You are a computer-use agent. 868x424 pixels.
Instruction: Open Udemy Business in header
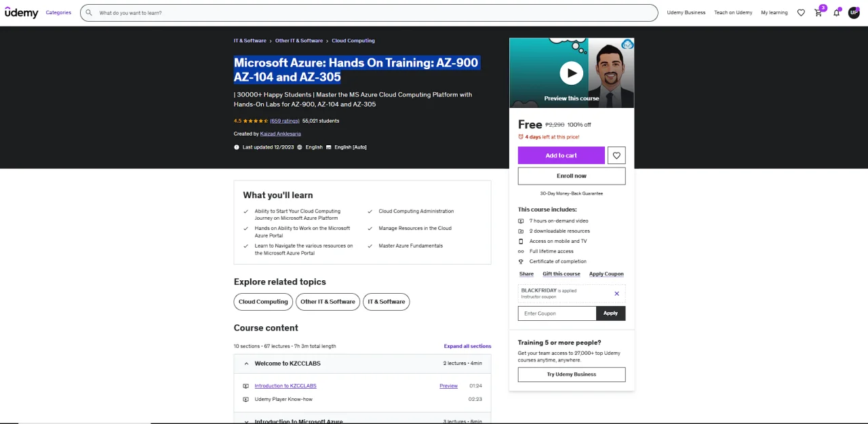click(x=686, y=12)
